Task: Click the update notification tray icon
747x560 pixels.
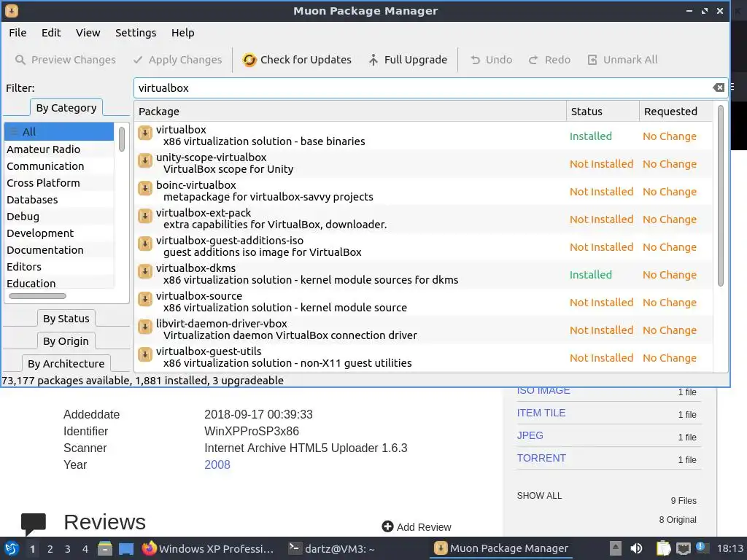Action: coord(701,548)
